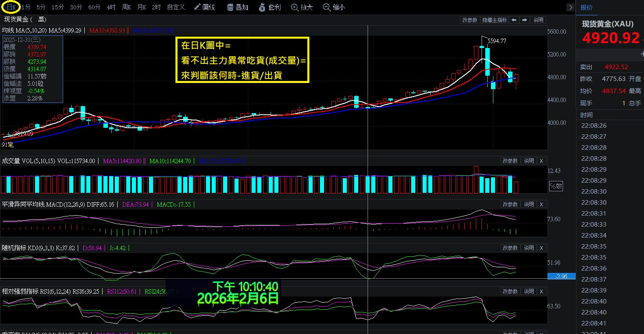Click the 5594.77 high price marker
The image size is (644, 334).
497,41
